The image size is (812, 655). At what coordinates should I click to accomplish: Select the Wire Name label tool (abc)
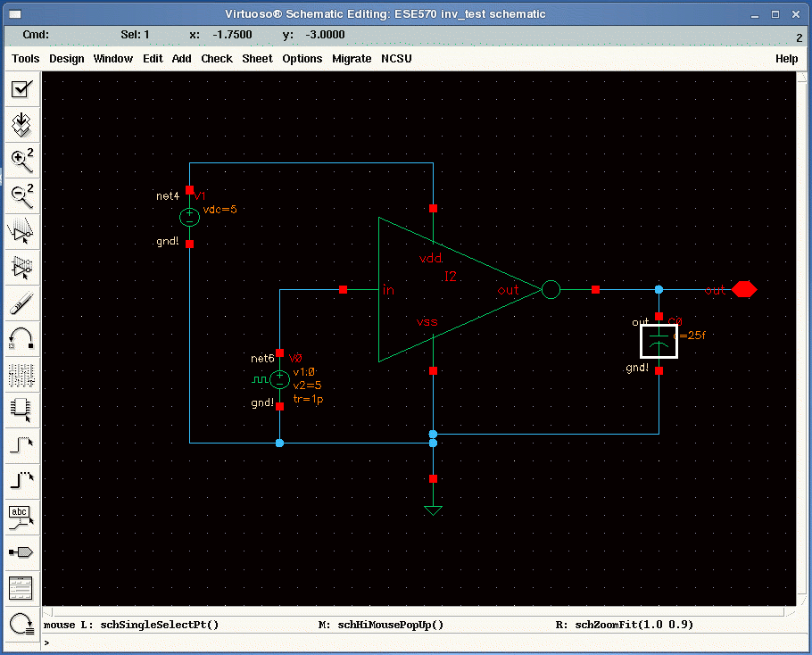(21, 518)
